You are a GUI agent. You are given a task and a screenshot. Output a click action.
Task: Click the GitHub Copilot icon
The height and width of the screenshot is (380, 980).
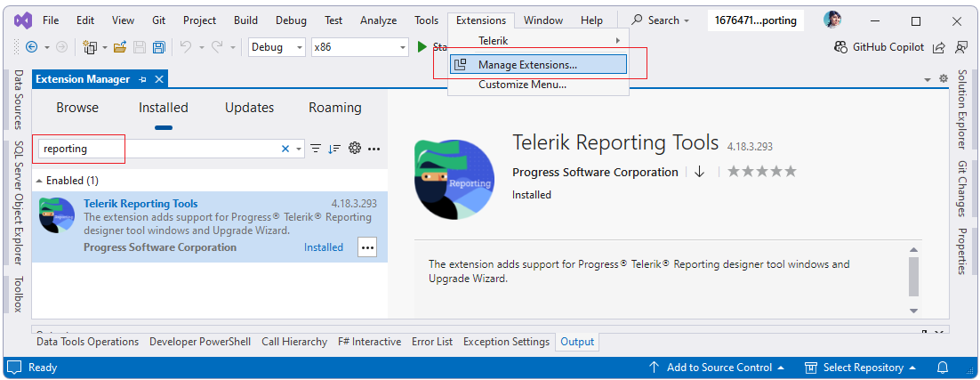(840, 47)
